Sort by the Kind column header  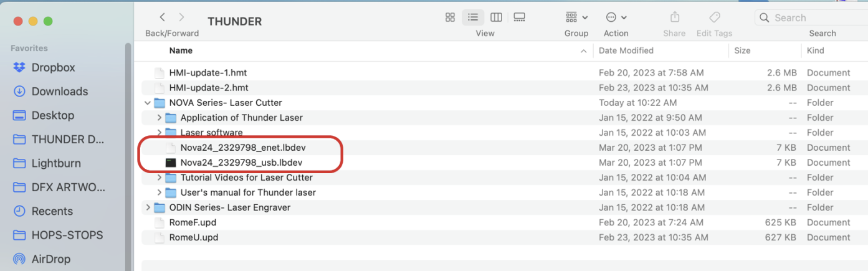click(815, 50)
